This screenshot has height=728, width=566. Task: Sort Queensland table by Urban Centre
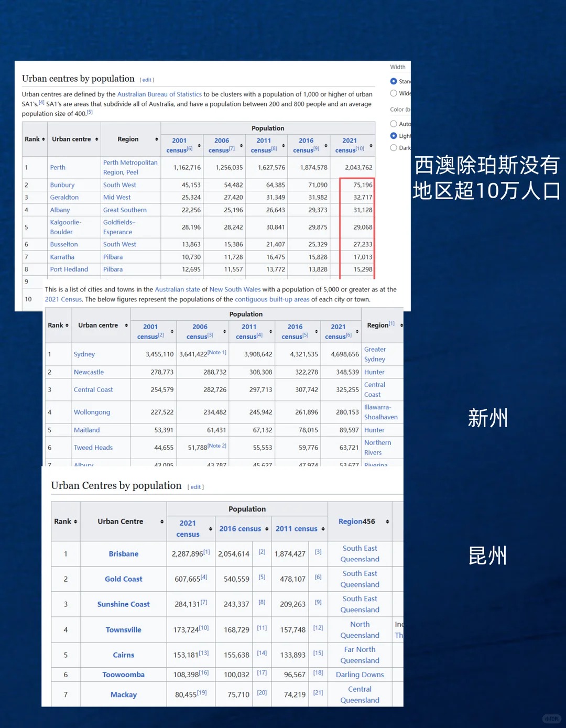[162, 521]
